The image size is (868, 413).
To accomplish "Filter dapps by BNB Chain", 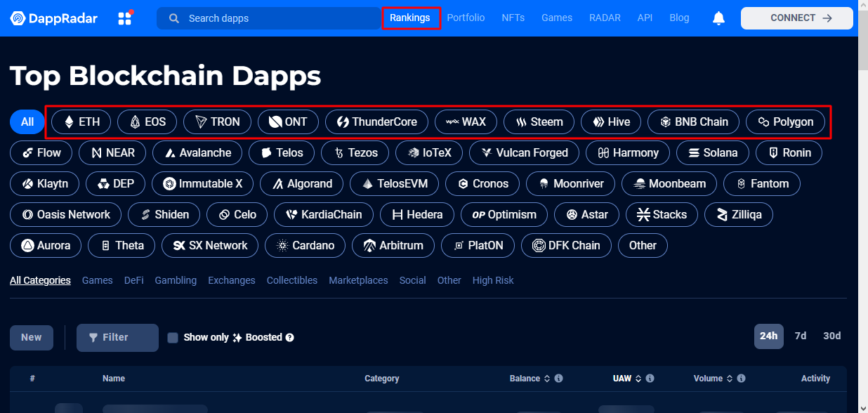I will point(693,122).
